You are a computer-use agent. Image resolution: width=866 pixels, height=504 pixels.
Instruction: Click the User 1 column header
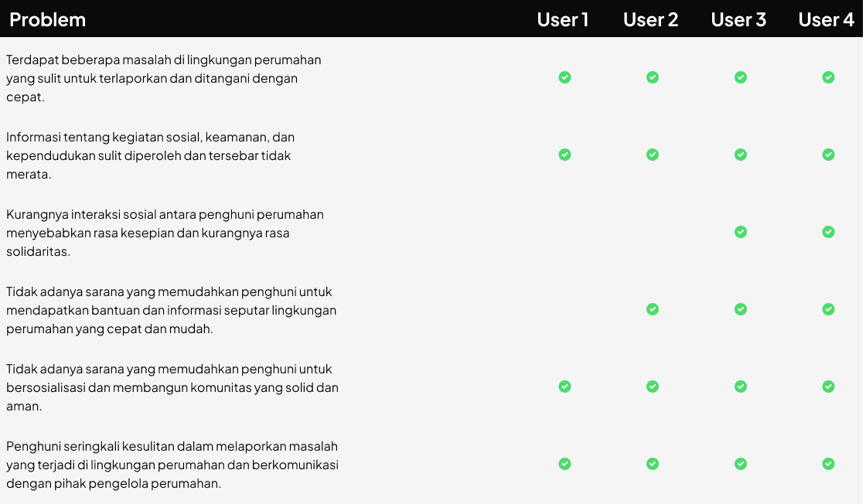coord(563,20)
